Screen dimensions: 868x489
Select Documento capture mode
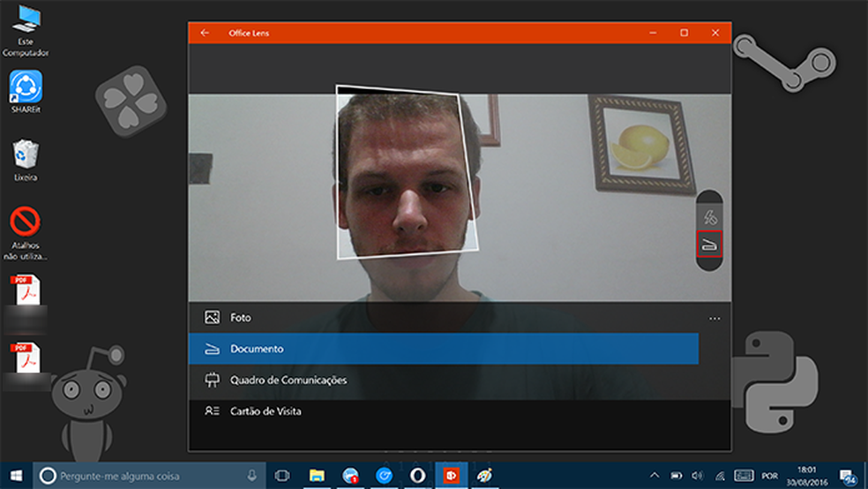click(x=444, y=349)
